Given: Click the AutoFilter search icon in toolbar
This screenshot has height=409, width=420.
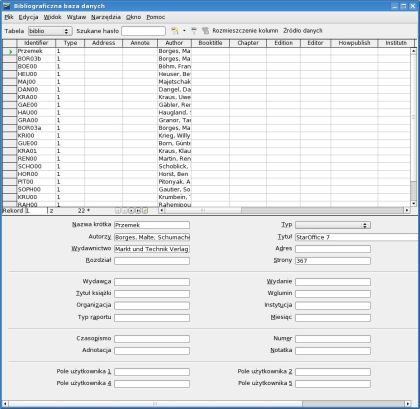Looking at the screenshot, I should (x=174, y=31).
